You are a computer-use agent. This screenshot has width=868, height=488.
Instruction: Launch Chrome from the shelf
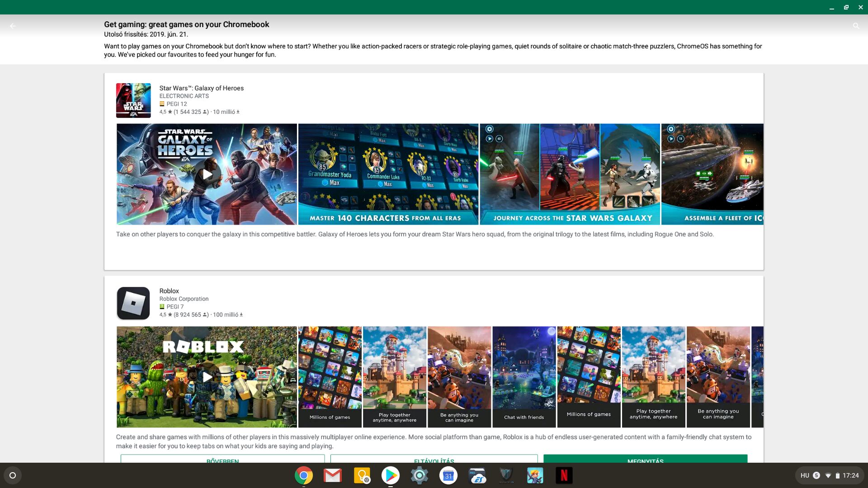pos(304,475)
